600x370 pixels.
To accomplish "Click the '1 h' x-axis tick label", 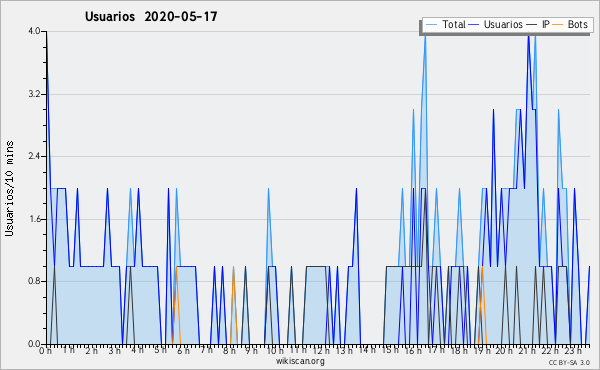I will [68, 350].
